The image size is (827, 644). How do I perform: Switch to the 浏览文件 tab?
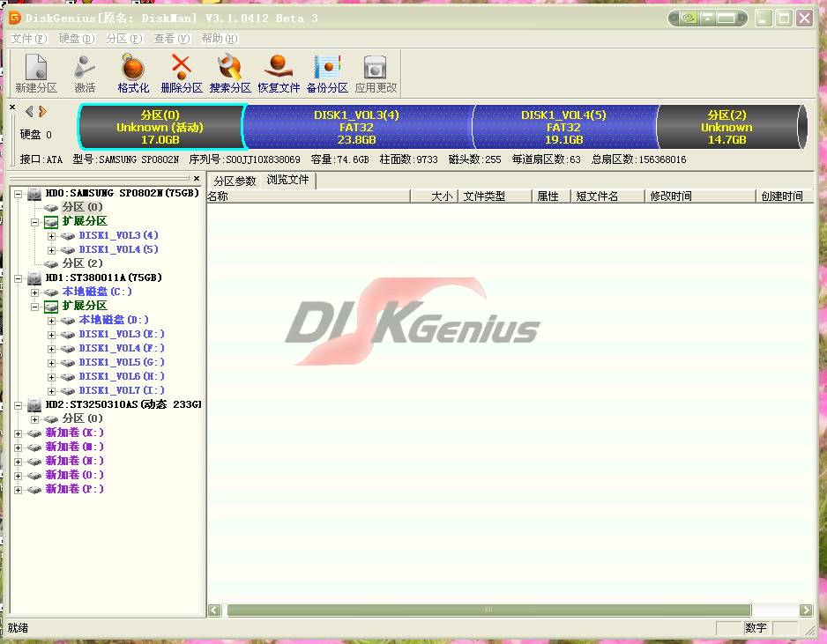click(x=288, y=180)
